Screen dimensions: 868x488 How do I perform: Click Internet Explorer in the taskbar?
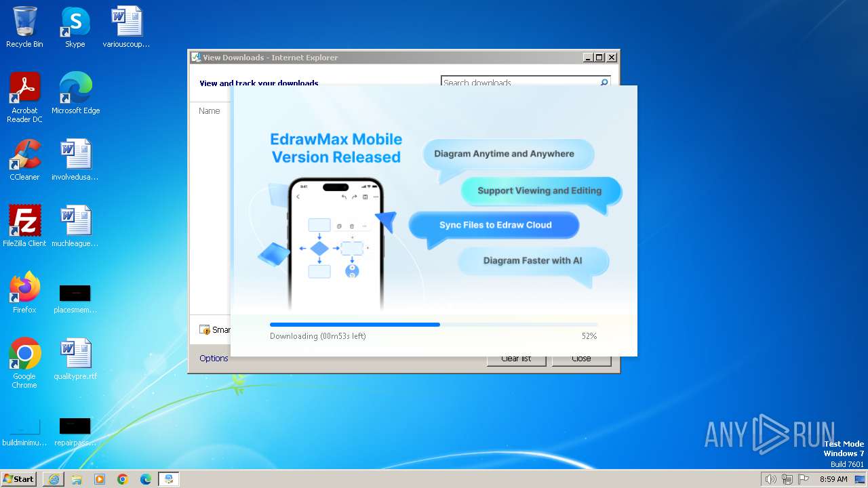pos(54,479)
